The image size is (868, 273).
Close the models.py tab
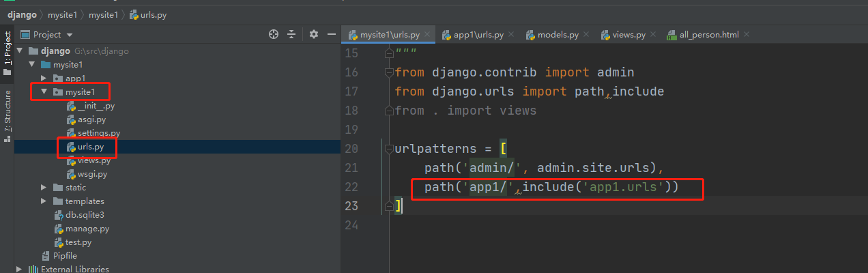click(585, 34)
